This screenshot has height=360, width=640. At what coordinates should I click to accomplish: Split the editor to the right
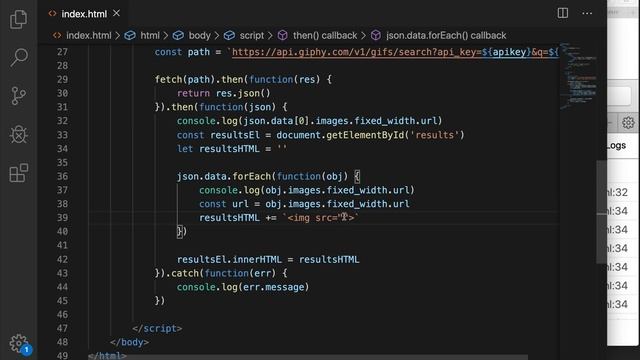562,13
